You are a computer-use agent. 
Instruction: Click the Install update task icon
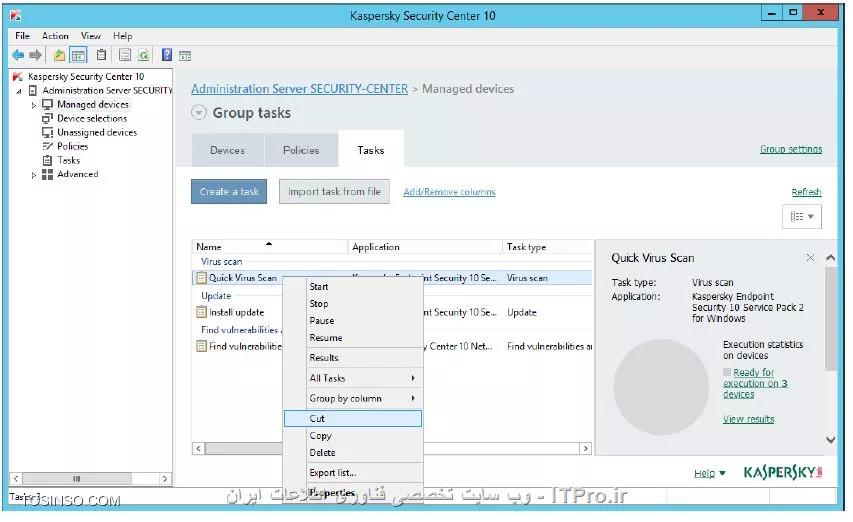201,312
